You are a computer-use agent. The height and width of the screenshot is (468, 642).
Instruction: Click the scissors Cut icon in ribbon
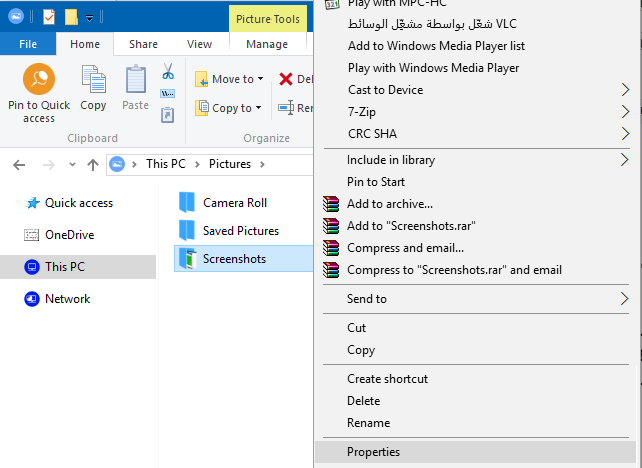click(168, 71)
